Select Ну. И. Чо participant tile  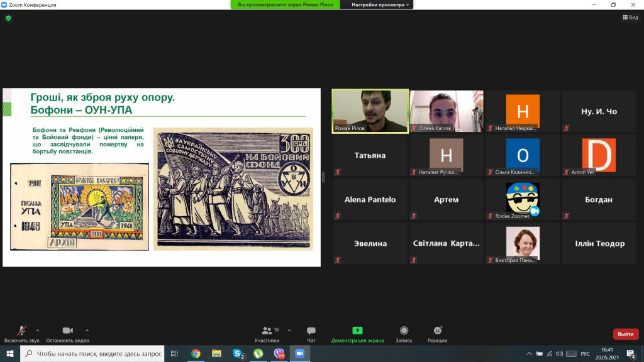[599, 111]
